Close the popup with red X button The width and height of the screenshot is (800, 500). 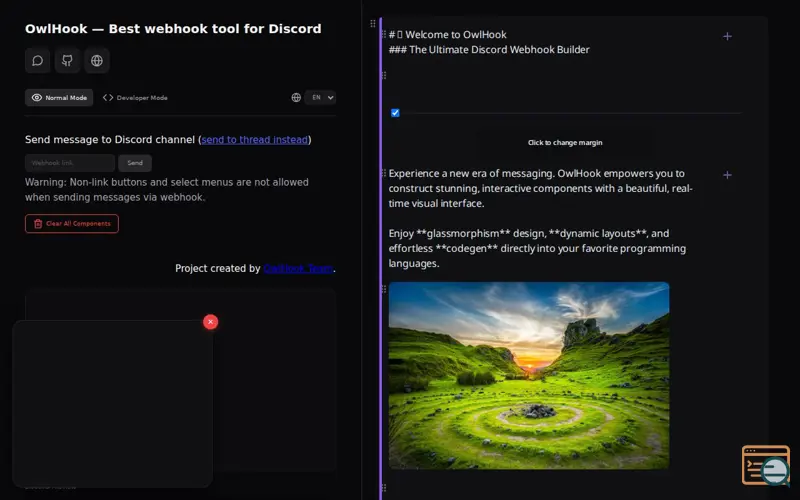click(x=211, y=322)
